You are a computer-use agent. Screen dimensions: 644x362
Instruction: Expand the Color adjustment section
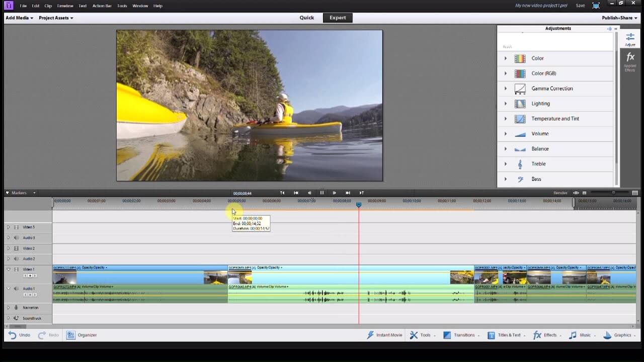506,58
